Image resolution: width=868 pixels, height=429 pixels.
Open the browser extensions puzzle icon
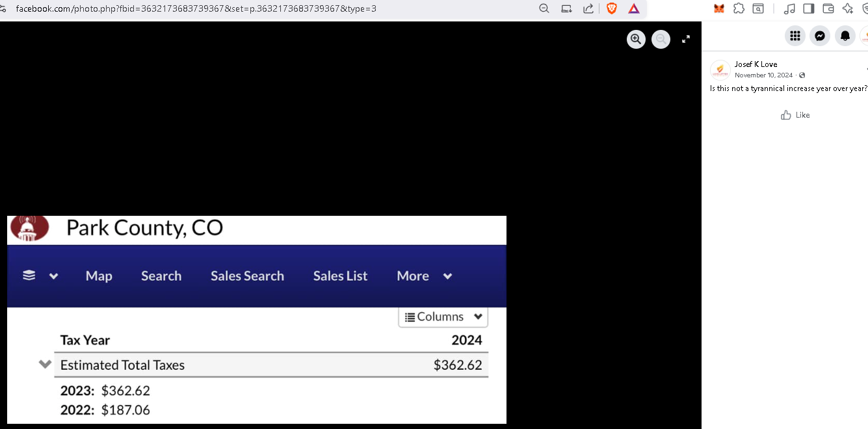point(739,8)
